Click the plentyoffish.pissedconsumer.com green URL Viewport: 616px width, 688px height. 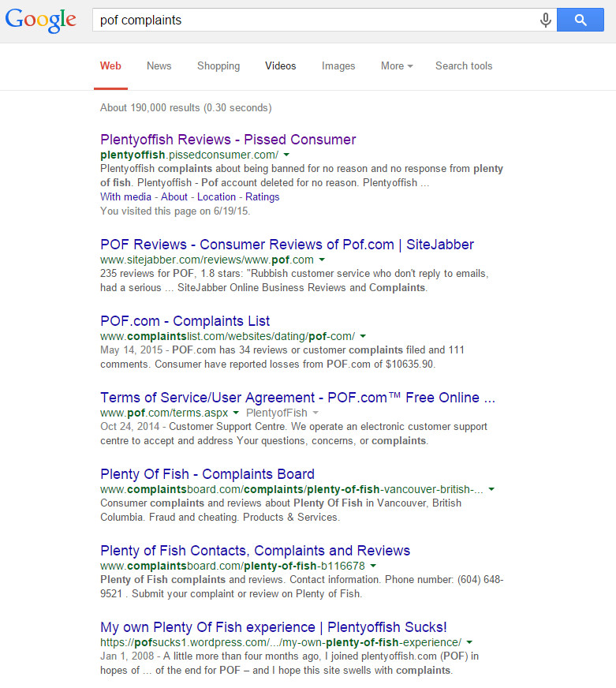tap(189, 155)
